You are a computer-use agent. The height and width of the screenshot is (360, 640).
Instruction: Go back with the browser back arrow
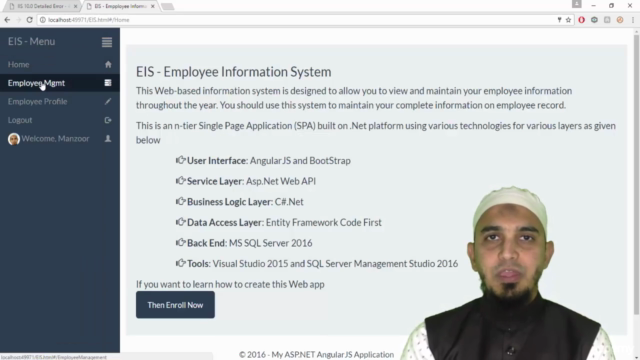tap(7, 20)
